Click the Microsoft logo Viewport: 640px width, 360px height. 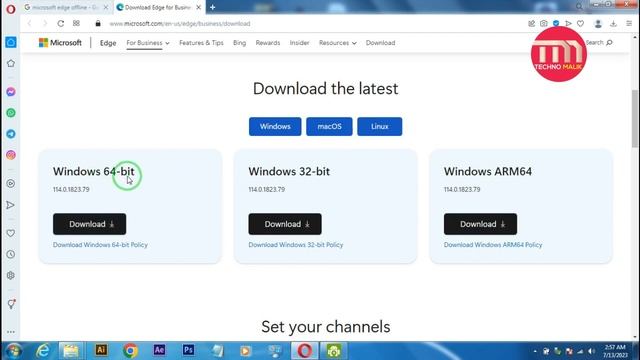(x=60, y=43)
